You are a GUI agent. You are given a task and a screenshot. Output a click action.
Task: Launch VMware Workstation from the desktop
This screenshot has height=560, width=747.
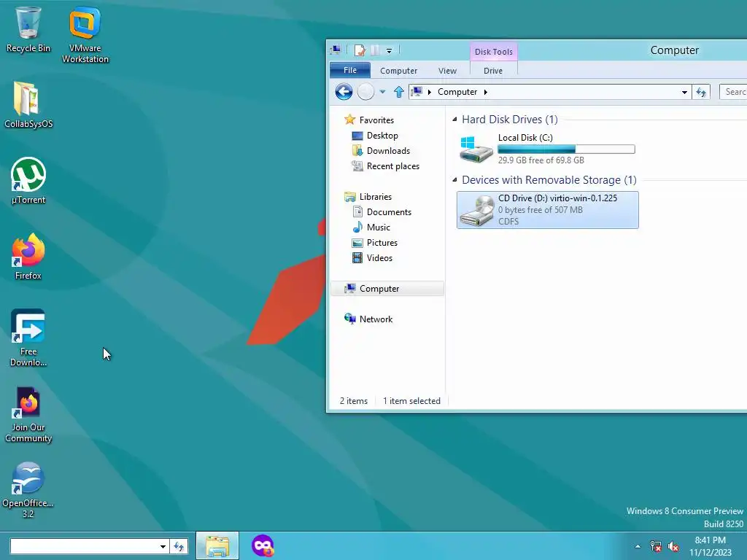pyautogui.click(x=85, y=35)
